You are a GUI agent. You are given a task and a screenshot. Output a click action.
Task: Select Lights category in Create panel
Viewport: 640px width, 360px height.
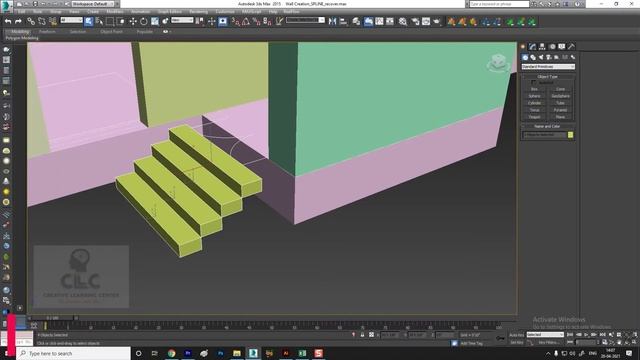(x=541, y=58)
